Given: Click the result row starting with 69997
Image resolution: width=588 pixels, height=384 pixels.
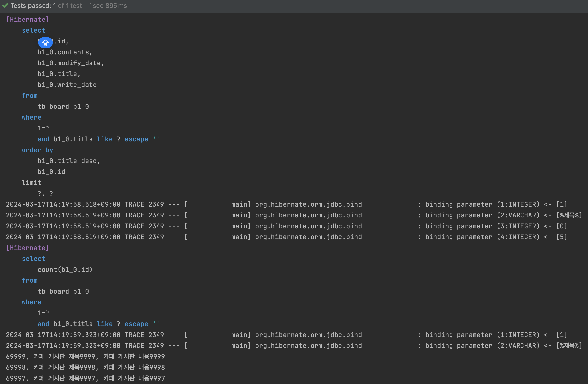Looking at the screenshot, I should (86, 378).
